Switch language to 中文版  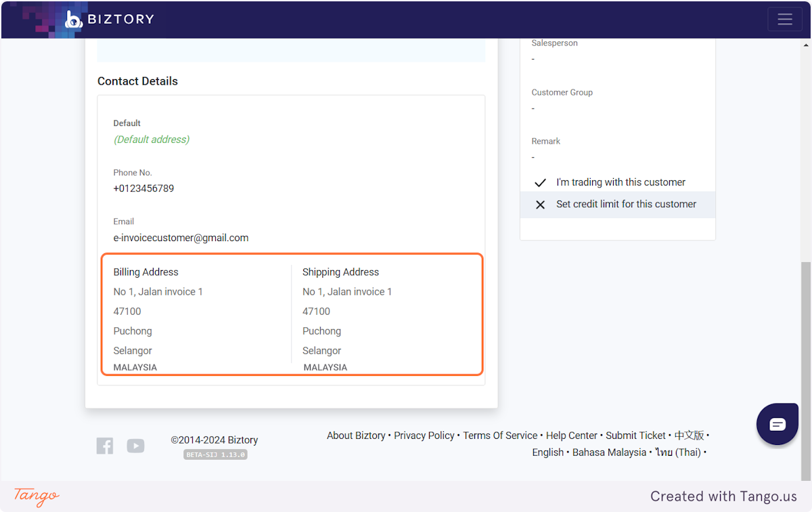click(689, 435)
